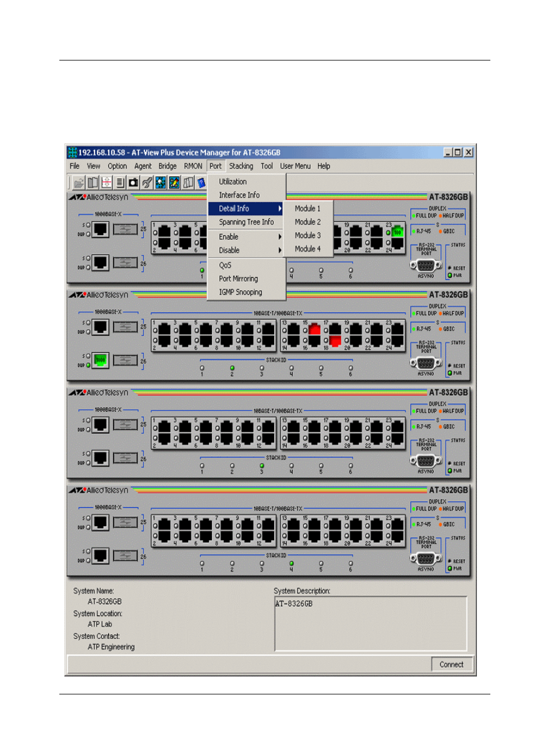Select the green 1000 port 26
The height and width of the screenshot is (756, 534).
pyautogui.click(x=100, y=360)
